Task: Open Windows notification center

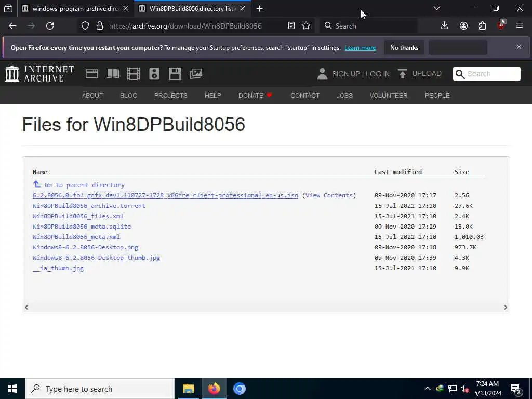Action: point(516,389)
